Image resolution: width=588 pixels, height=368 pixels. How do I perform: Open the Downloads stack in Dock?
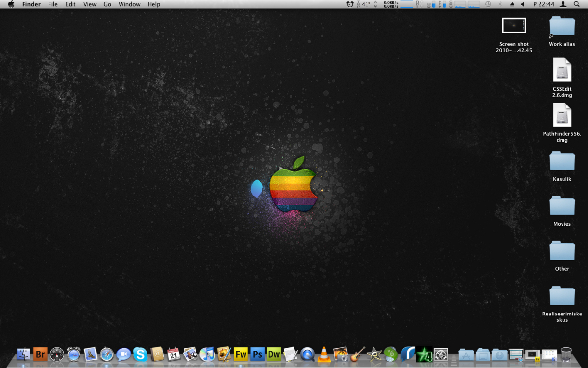coord(499,354)
